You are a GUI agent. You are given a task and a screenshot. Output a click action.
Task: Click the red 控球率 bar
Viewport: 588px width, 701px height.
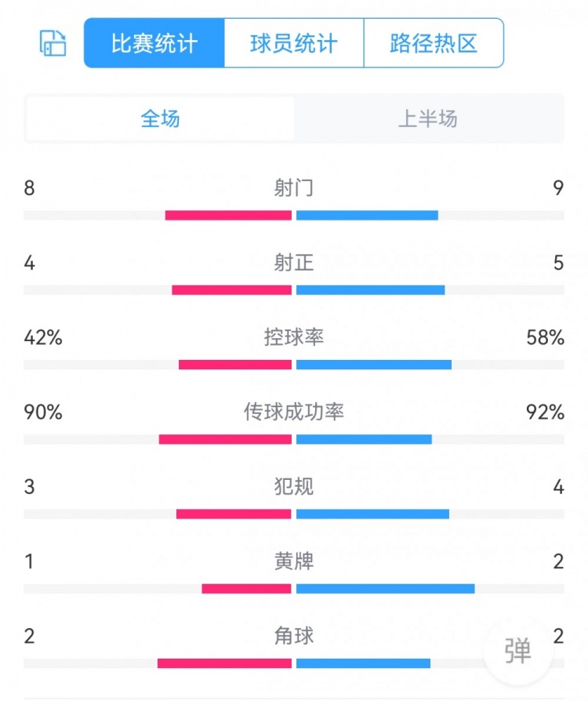pos(235,364)
